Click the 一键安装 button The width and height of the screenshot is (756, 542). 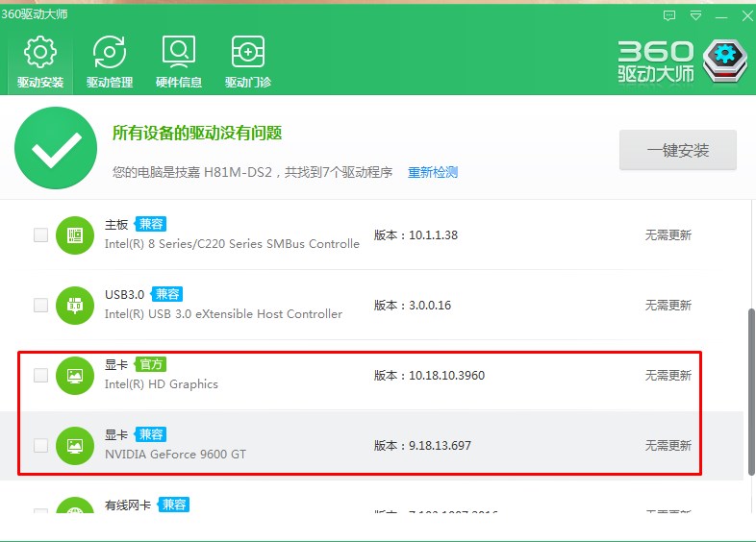677,150
